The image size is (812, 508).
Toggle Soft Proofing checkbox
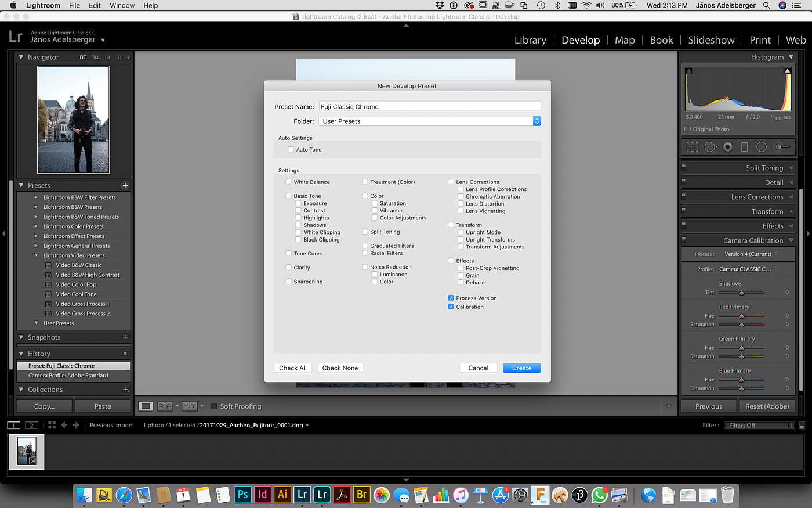214,406
